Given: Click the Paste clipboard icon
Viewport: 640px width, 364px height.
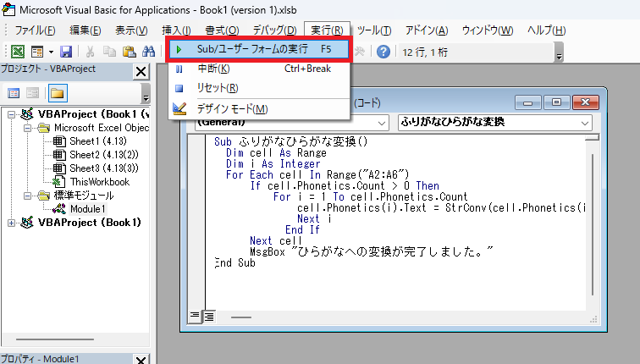Looking at the screenshot, I should pos(130,52).
